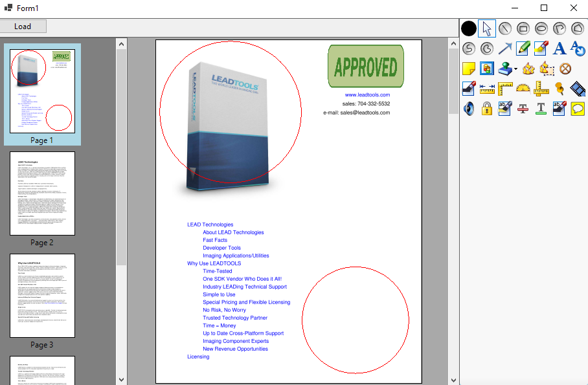Open the Rubber Stamp dropdown arrow
Image resolution: width=588 pixels, height=385 pixels.
tap(515, 68)
